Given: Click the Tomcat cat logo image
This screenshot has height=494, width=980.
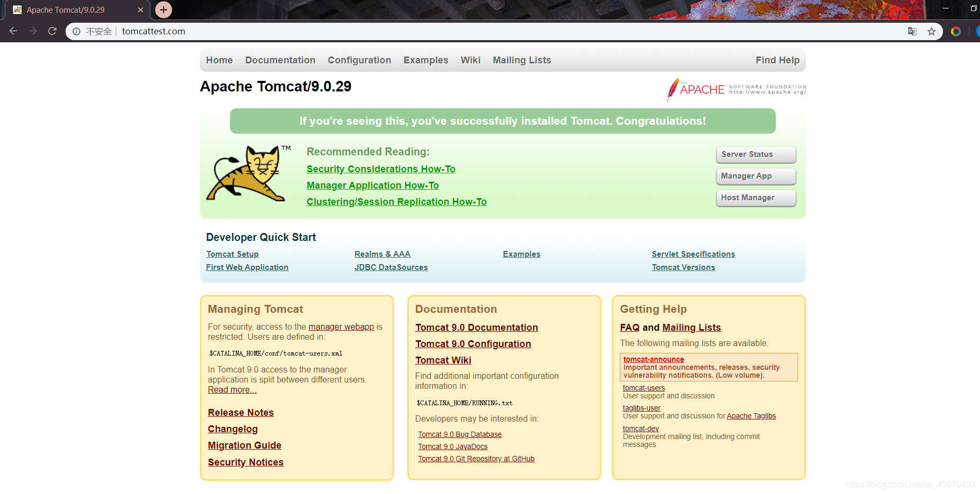Looking at the screenshot, I should point(249,173).
